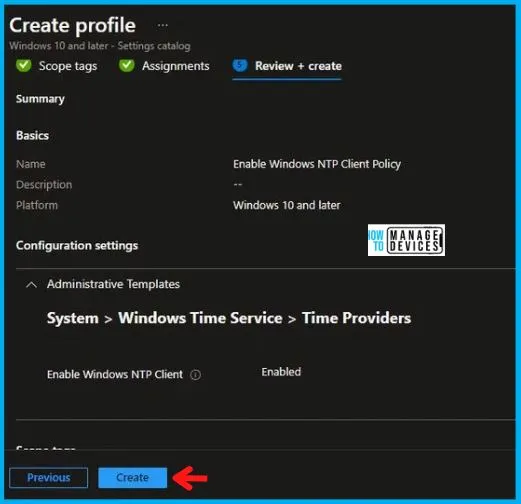Click the System breadcrumb text
The height and width of the screenshot is (504, 521).
(x=73, y=318)
